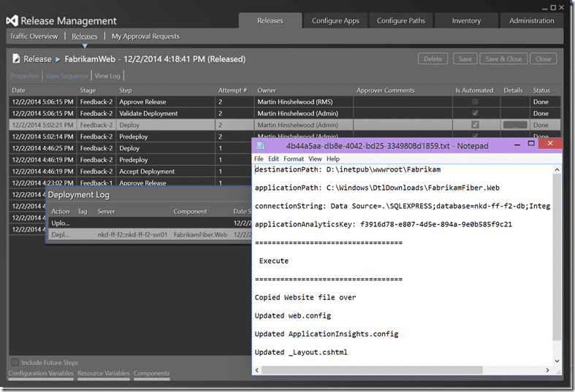Toggle Is Automated checkbox in highlighted Deploy row

(x=475, y=125)
